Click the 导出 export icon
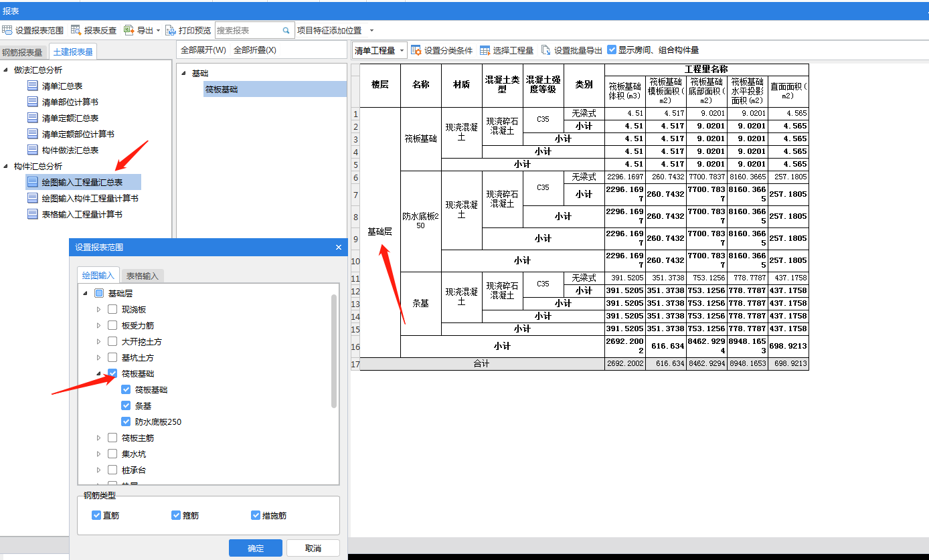The image size is (929, 560). (x=129, y=30)
